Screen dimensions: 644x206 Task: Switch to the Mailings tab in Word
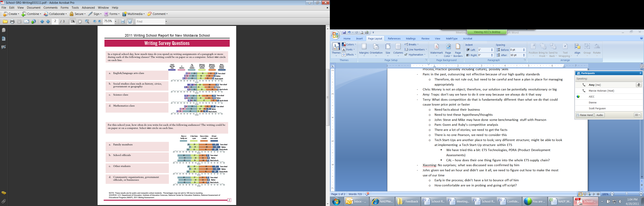[x=411, y=39]
